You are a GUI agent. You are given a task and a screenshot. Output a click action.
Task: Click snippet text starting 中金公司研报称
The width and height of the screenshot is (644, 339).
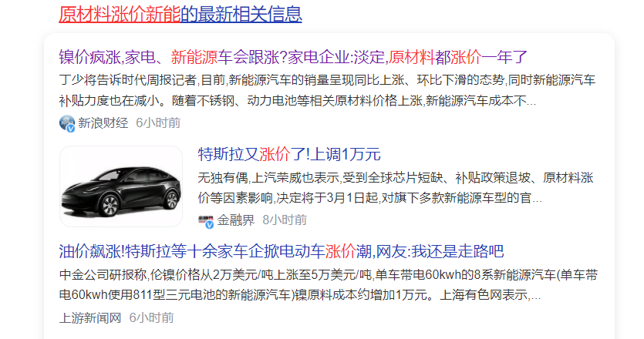tap(328, 285)
